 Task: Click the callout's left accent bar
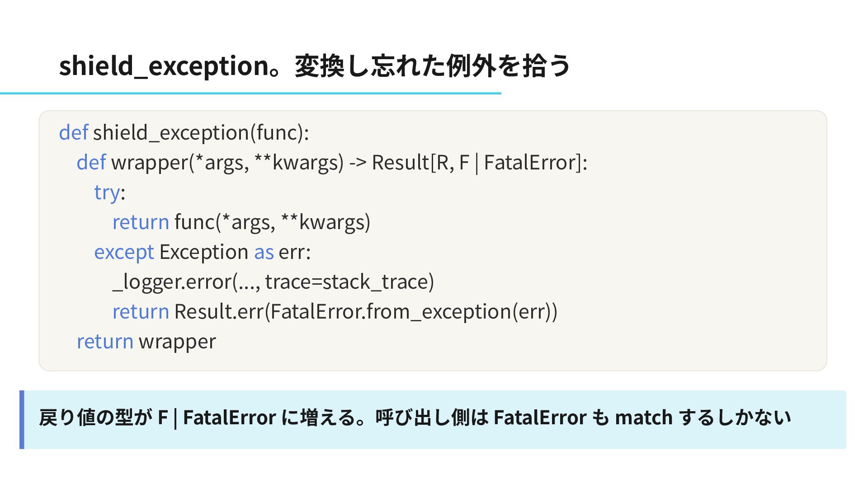click(x=22, y=419)
